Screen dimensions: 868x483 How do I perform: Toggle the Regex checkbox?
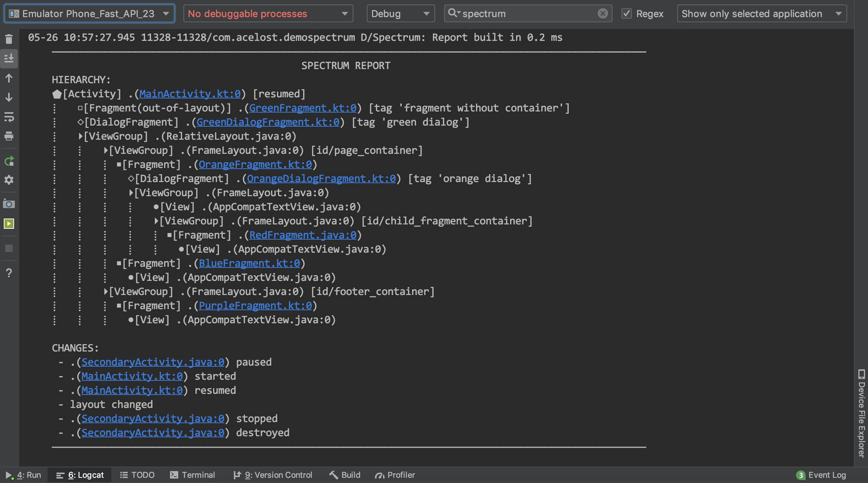pos(627,14)
